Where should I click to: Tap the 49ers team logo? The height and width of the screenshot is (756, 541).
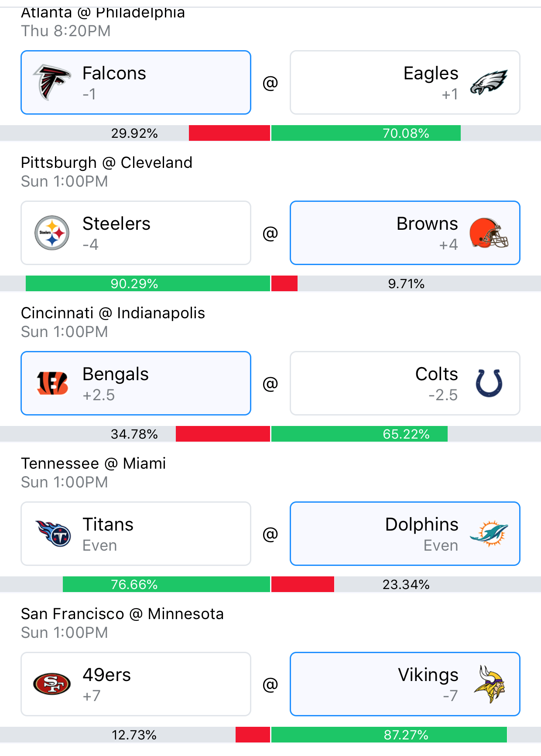[52, 684]
